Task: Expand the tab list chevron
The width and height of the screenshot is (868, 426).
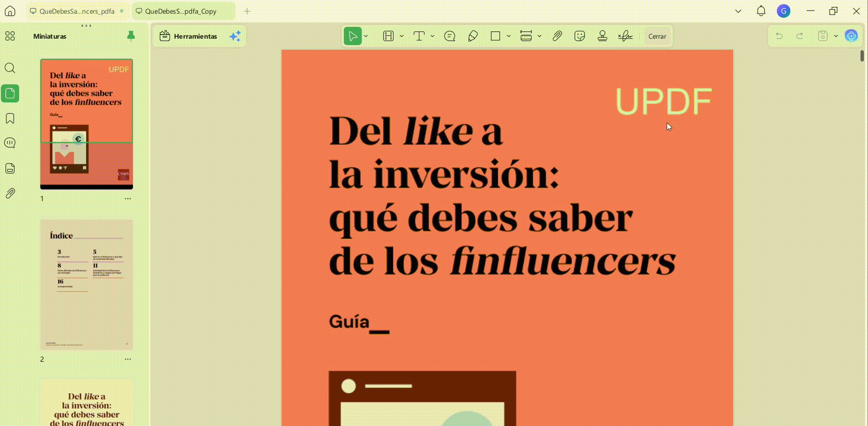Action: tap(738, 11)
